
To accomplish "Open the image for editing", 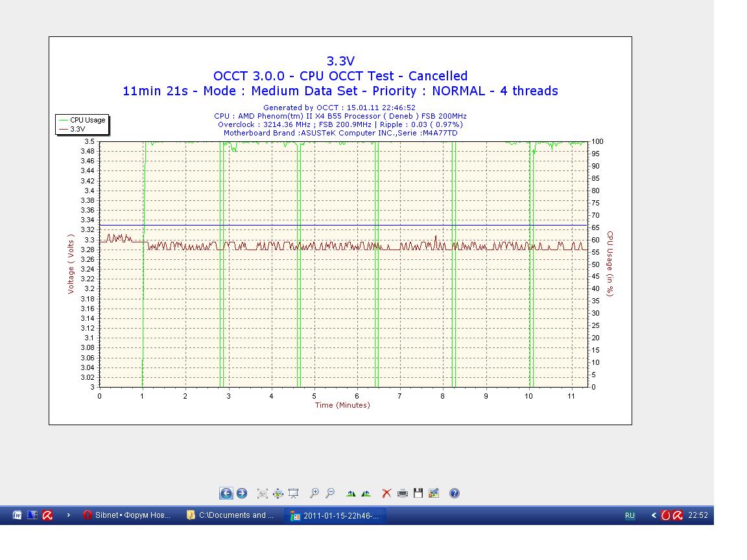I will pos(434,493).
